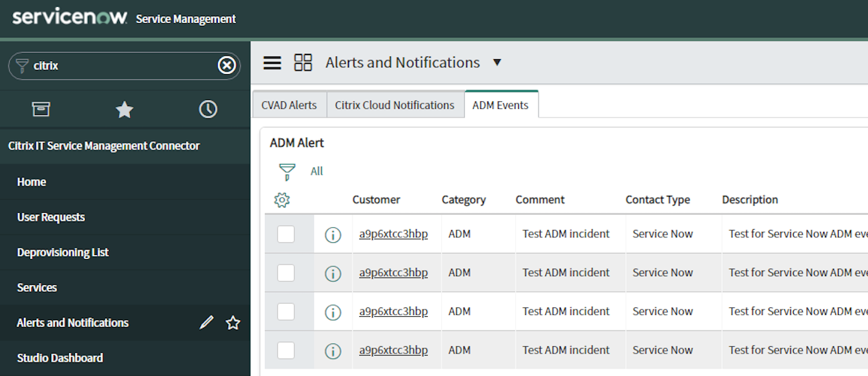Switch to the CVAD Alerts tab
868x376 pixels.
point(289,105)
